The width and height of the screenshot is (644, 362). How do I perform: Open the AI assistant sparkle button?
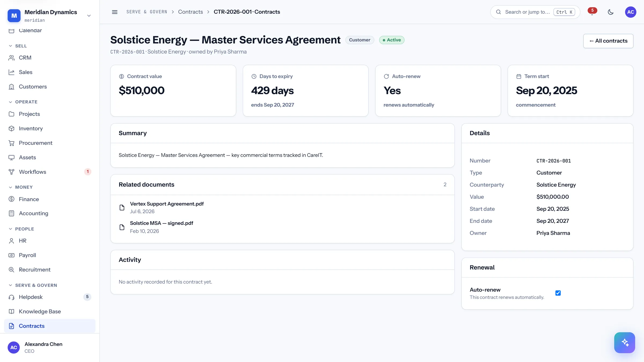point(624,342)
